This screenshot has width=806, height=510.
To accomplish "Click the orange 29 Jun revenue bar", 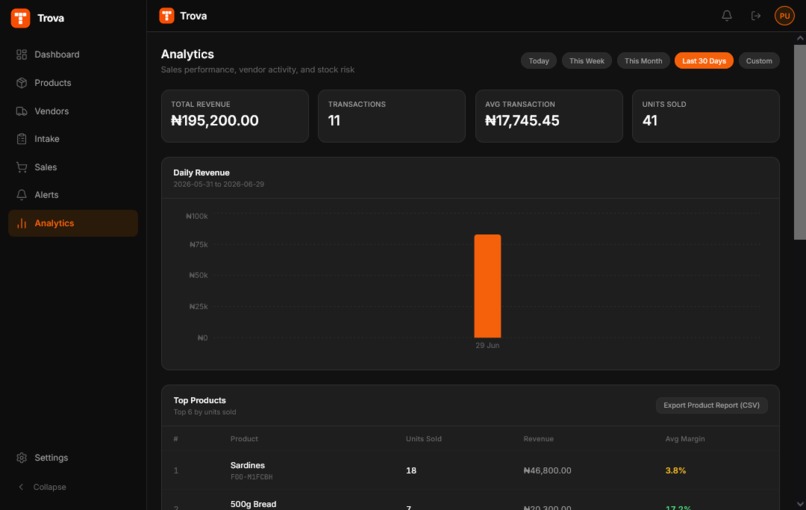I will (x=487, y=286).
